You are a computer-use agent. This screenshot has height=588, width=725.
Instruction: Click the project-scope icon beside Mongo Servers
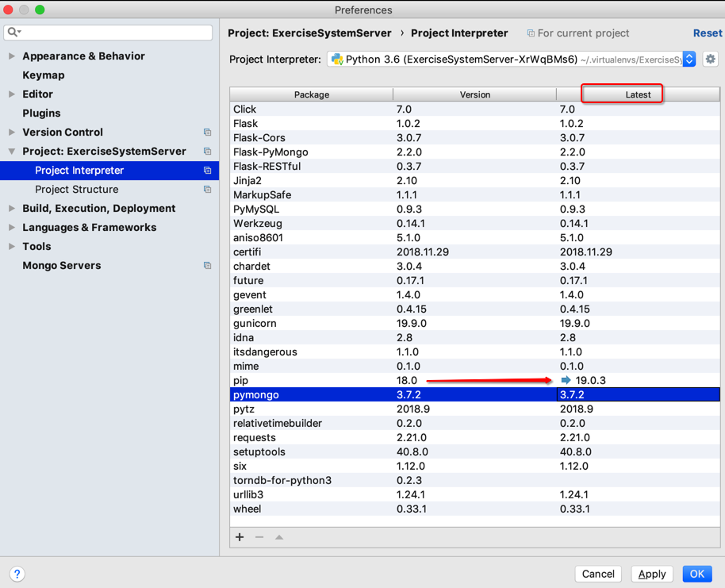coord(208,266)
